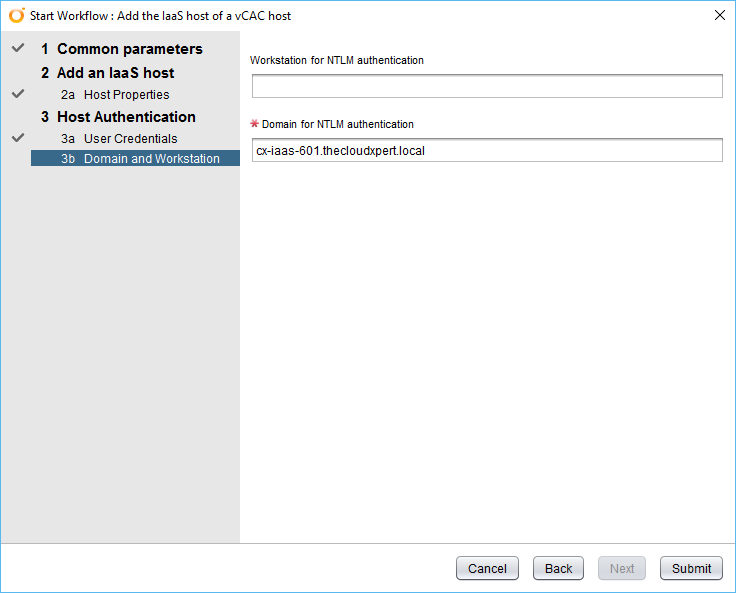Click the Domain for NTLM authentication field

tap(487, 150)
